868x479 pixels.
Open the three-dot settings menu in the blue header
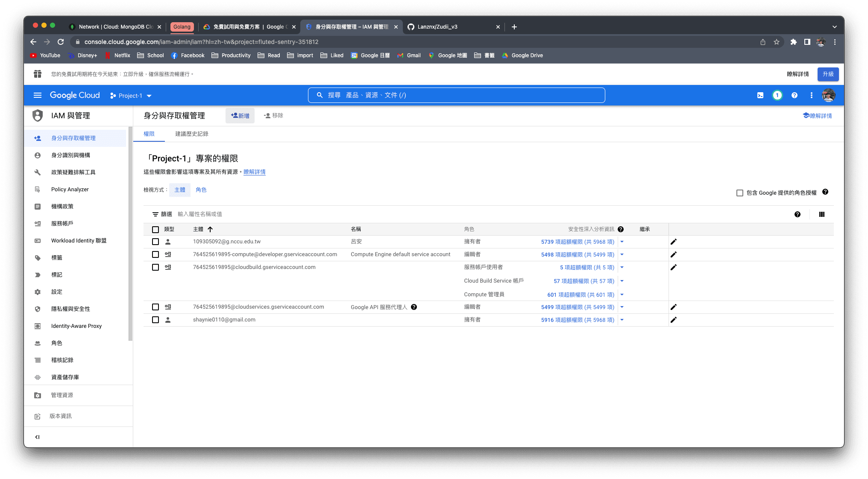coord(812,95)
